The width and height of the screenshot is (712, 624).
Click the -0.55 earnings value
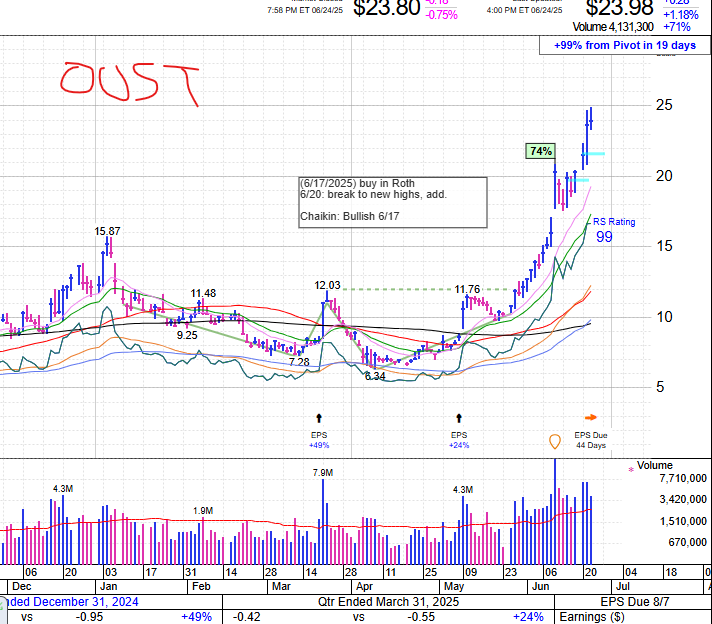point(421,617)
